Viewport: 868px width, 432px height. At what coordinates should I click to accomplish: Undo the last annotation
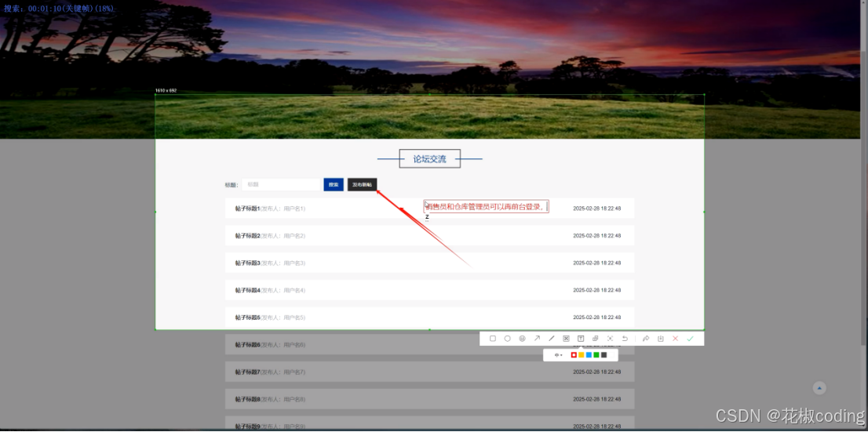click(625, 339)
